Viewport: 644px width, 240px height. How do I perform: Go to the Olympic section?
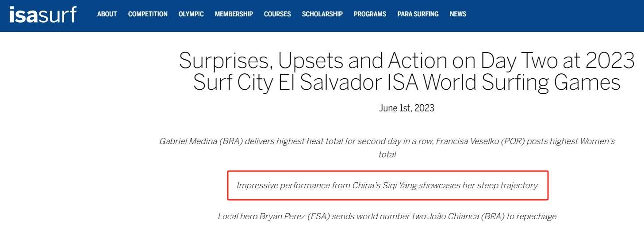191,14
